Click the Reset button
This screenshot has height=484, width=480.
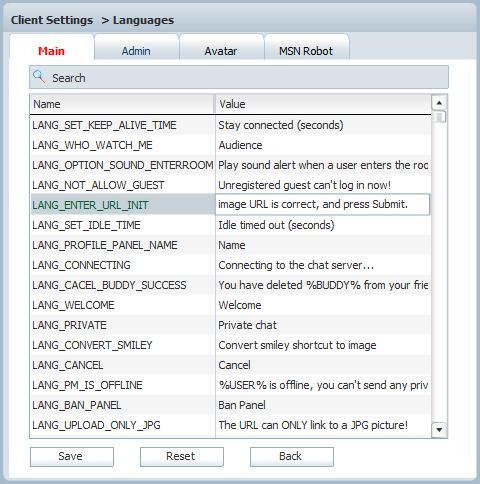182,457
